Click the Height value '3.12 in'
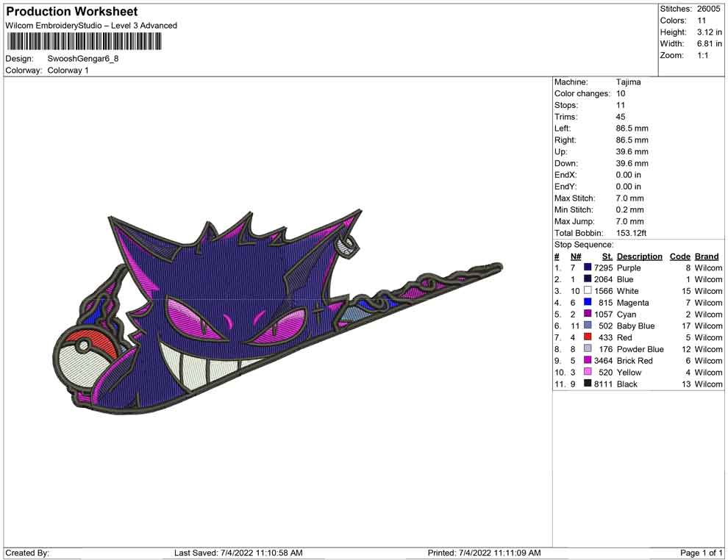This screenshot has height=560, width=728. 710,32
